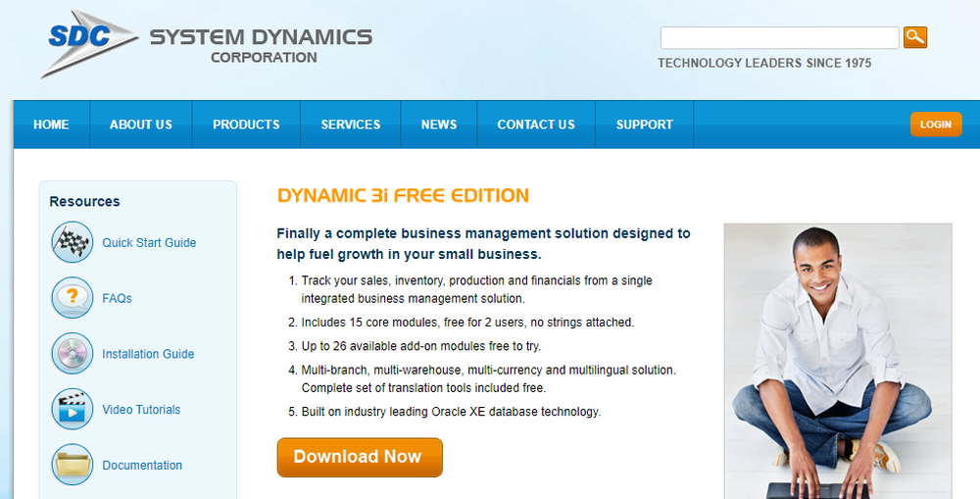Click the SDC arrow logo
The height and width of the screenshot is (499, 980).
[x=88, y=43]
